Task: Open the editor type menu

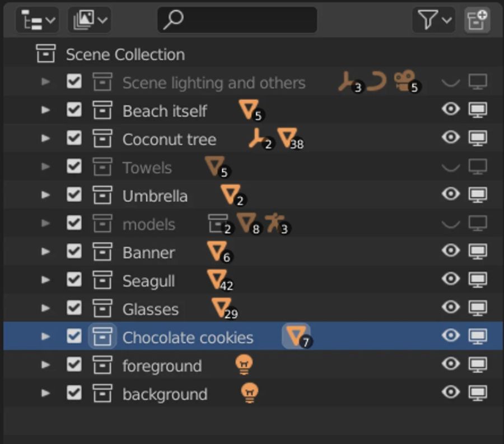Action: (x=37, y=21)
